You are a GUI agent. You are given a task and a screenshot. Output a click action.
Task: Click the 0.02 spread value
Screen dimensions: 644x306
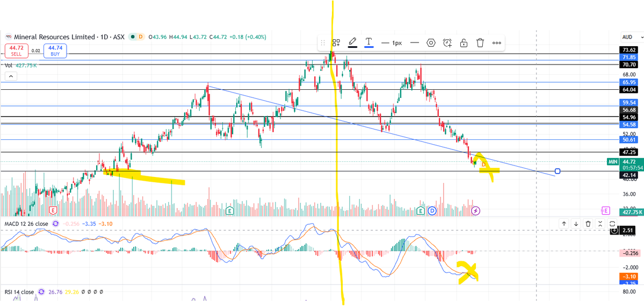click(x=35, y=51)
